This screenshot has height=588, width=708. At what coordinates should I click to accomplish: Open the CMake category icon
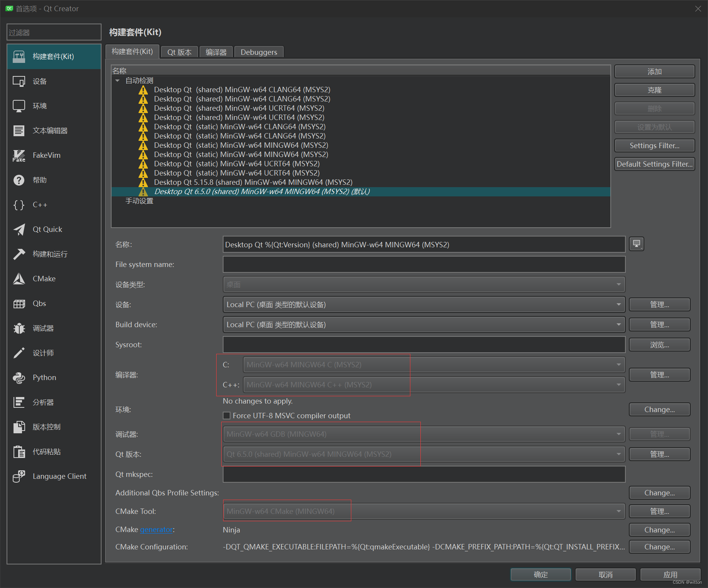click(x=19, y=279)
